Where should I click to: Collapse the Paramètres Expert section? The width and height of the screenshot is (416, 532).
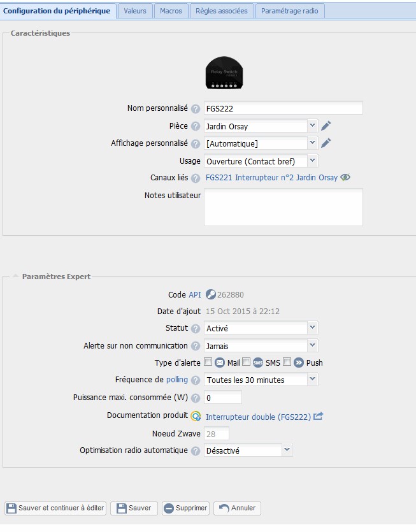tap(15, 276)
